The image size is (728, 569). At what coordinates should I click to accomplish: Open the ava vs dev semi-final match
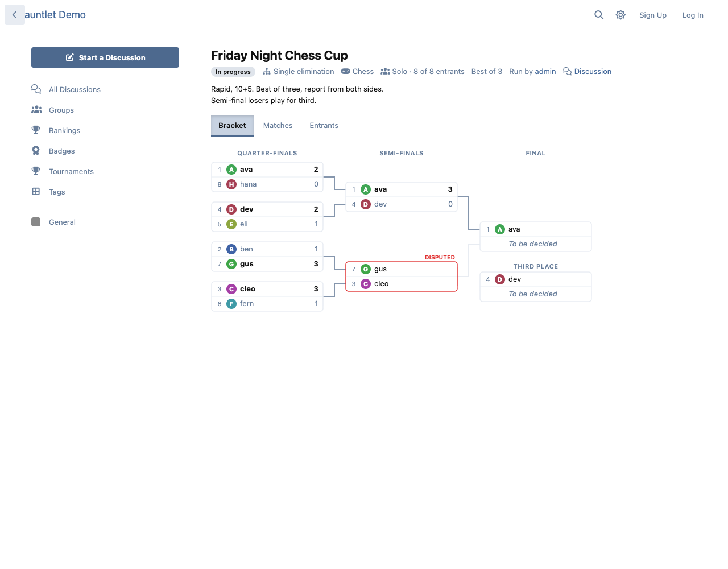(x=402, y=197)
